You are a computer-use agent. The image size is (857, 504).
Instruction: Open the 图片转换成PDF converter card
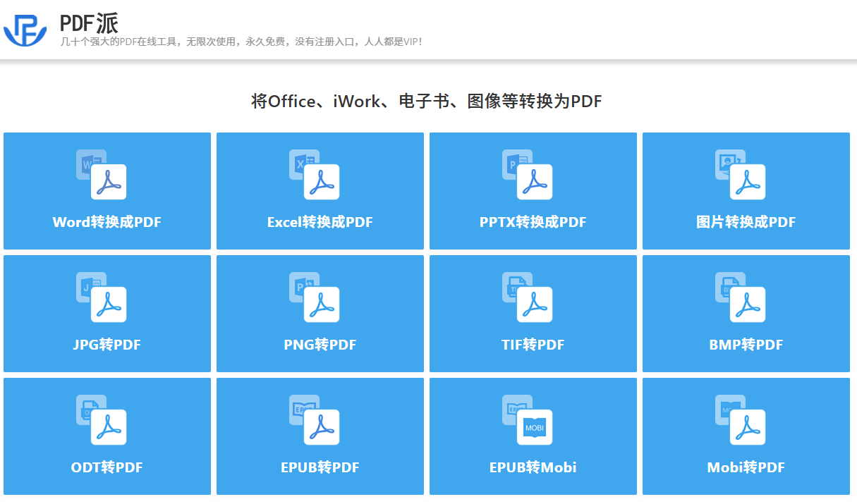tap(746, 190)
